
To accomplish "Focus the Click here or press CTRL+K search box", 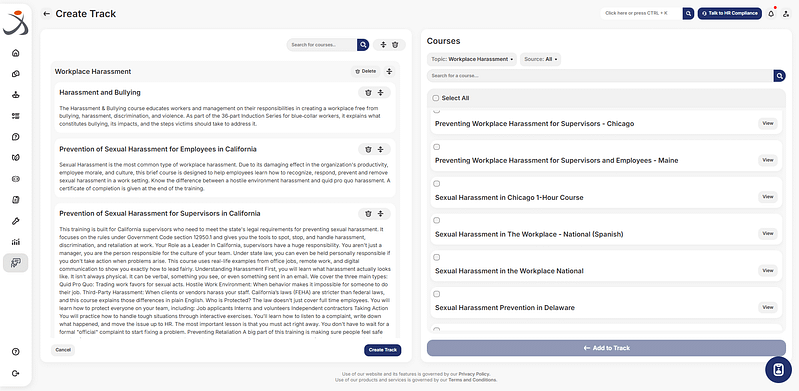I will click(642, 13).
